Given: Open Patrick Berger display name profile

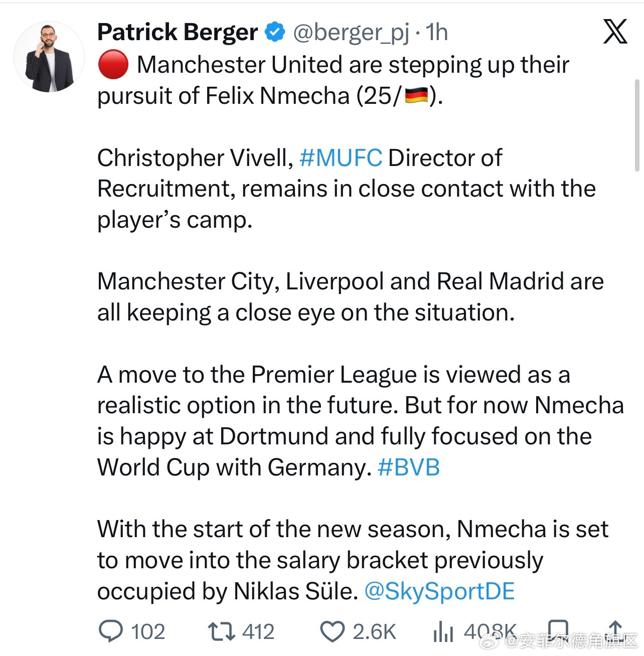Looking at the screenshot, I should [x=178, y=32].
